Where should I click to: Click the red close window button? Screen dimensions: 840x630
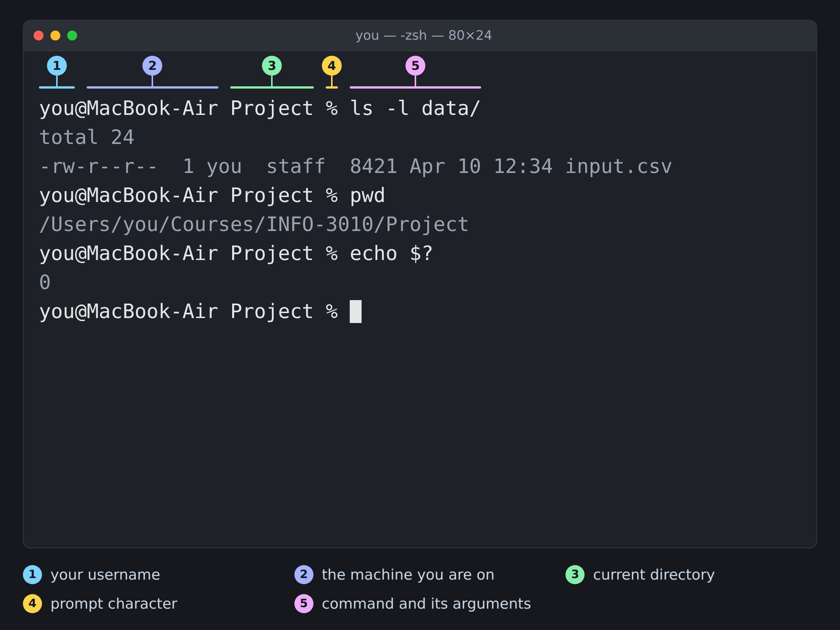point(39,36)
